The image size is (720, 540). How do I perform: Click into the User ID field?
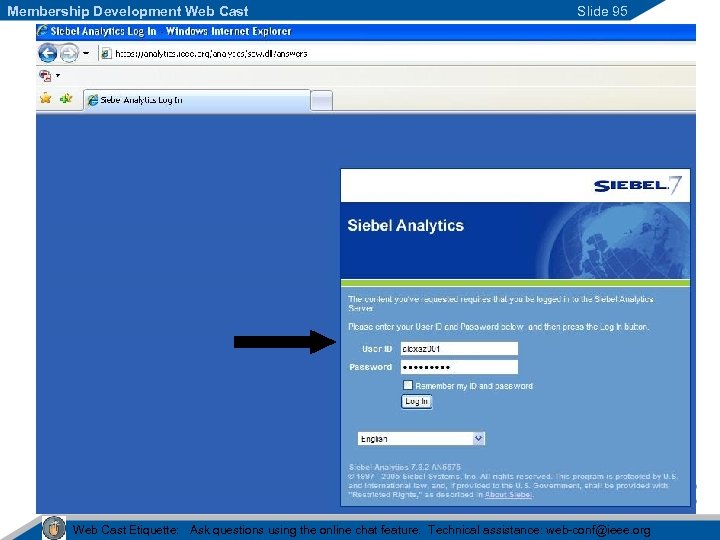pyautogui.click(x=459, y=349)
